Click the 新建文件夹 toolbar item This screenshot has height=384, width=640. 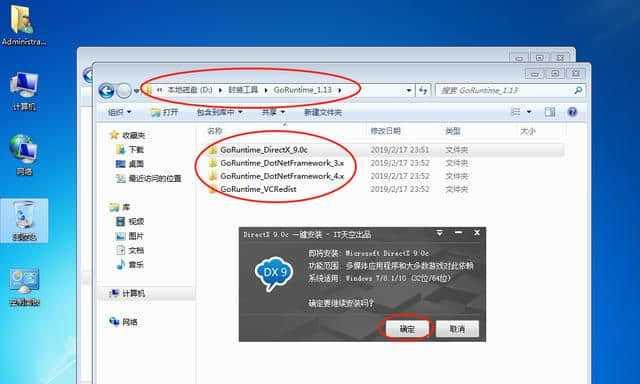tap(322, 112)
